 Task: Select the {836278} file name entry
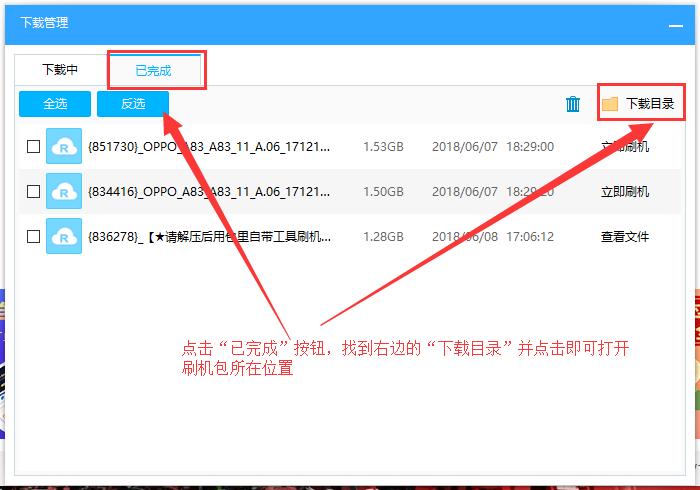tap(209, 237)
